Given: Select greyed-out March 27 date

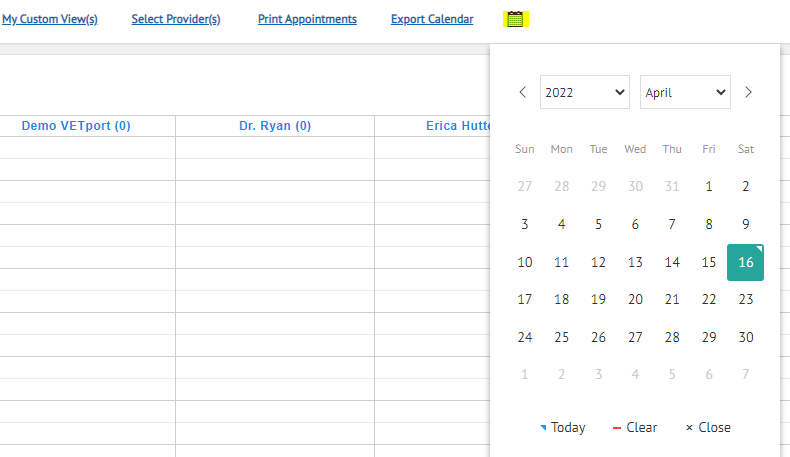Looking at the screenshot, I should 524,186.
